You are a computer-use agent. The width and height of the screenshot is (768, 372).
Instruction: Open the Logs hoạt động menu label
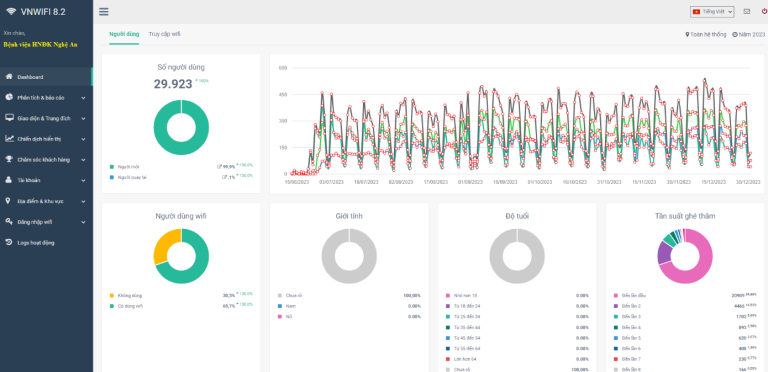36,243
